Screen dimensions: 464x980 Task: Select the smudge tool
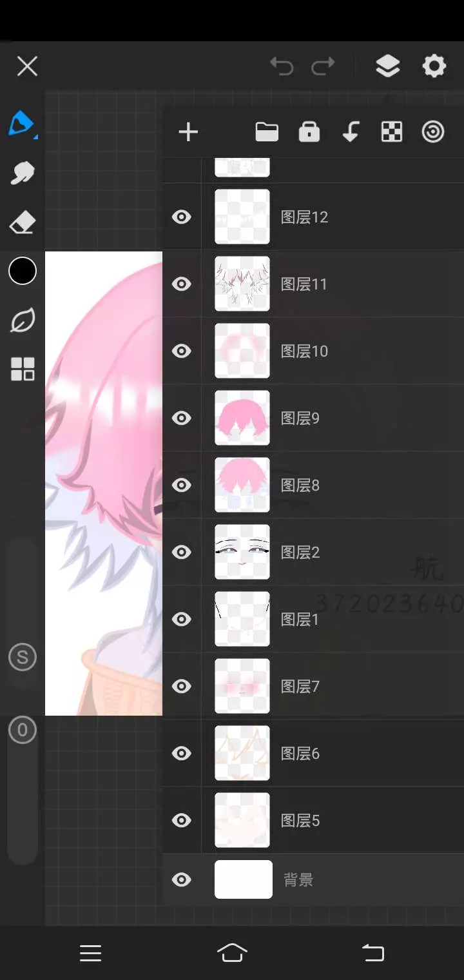pyautogui.click(x=23, y=173)
